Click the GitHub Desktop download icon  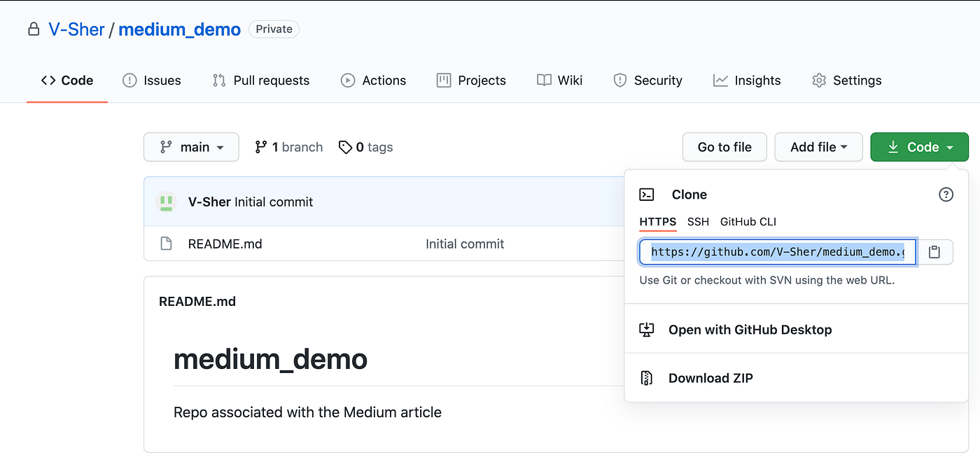[647, 330]
